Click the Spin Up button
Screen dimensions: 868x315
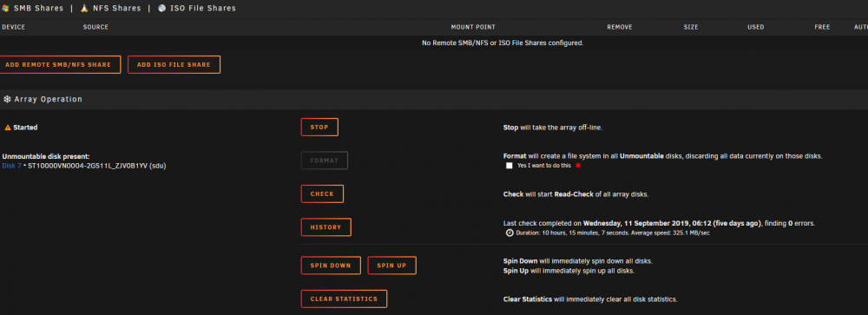[x=392, y=266]
